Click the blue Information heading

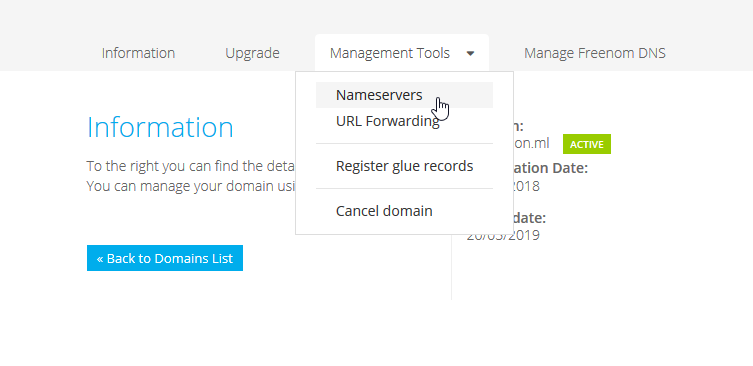(160, 127)
